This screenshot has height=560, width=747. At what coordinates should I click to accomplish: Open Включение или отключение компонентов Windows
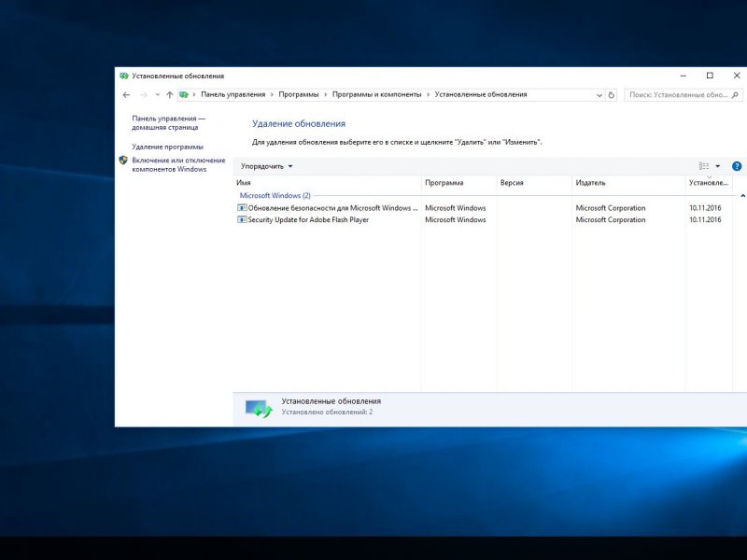point(178,165)
